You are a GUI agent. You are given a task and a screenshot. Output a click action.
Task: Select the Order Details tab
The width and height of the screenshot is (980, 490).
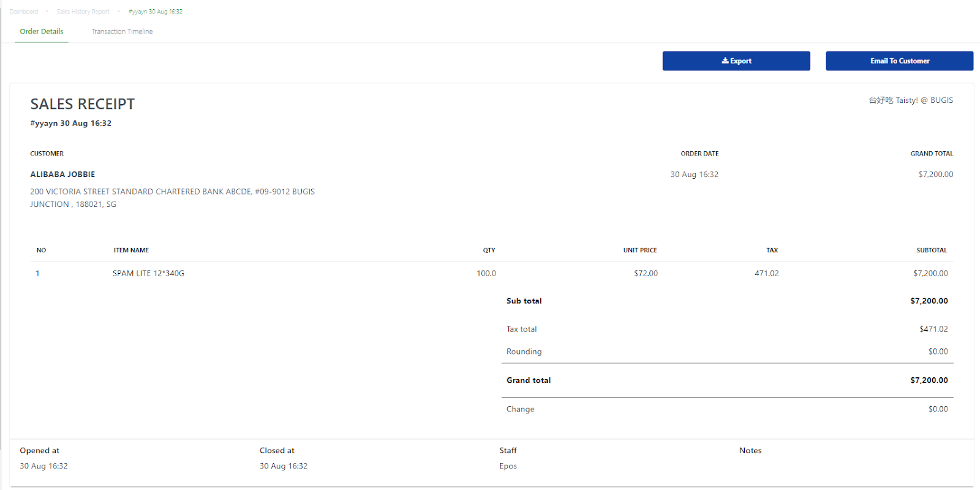click(x=42, y=31)
